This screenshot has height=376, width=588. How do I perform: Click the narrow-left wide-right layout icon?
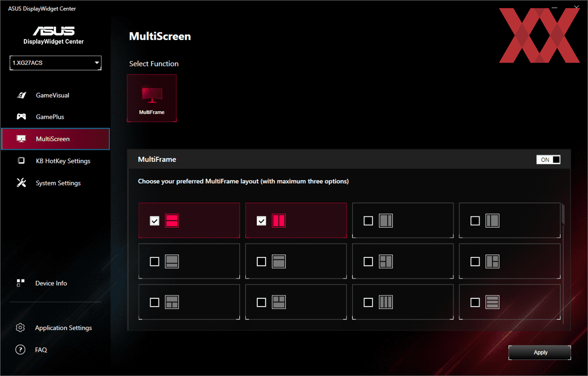(492, 221)
